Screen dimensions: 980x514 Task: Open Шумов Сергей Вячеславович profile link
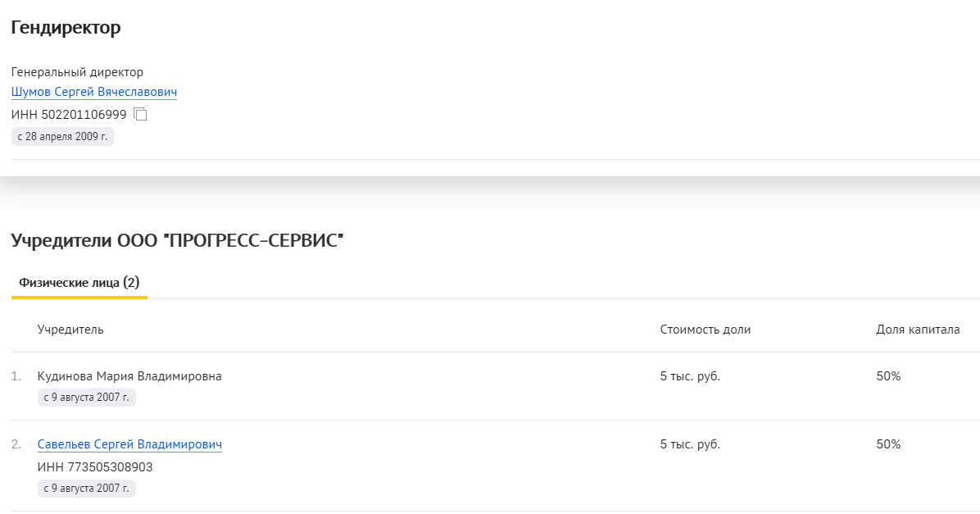coord(94,92)
